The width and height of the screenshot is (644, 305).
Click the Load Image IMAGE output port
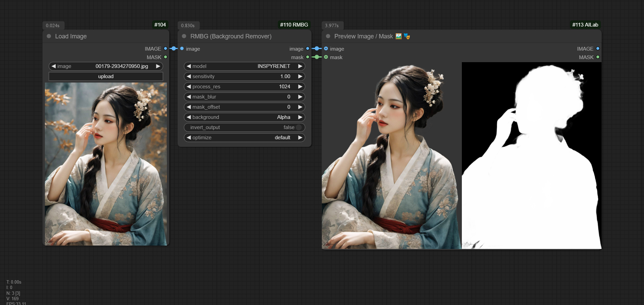(x=166, y=49)
